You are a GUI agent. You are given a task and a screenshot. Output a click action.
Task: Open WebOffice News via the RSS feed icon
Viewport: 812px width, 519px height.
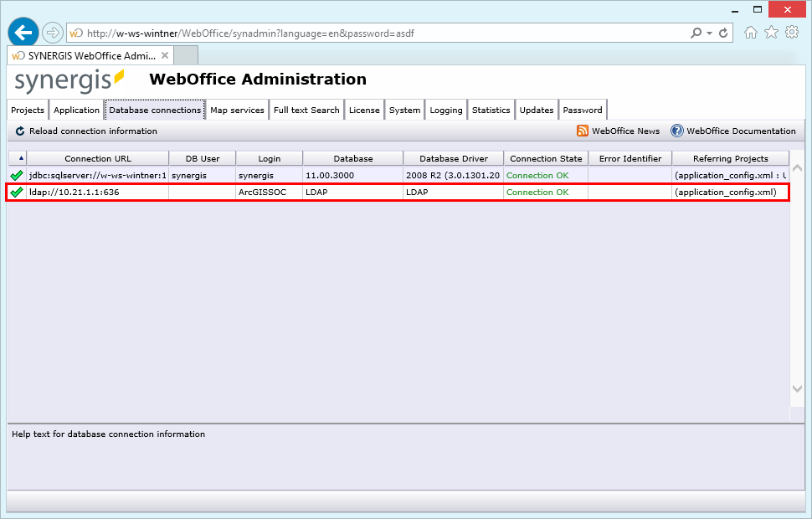(583, 131)
